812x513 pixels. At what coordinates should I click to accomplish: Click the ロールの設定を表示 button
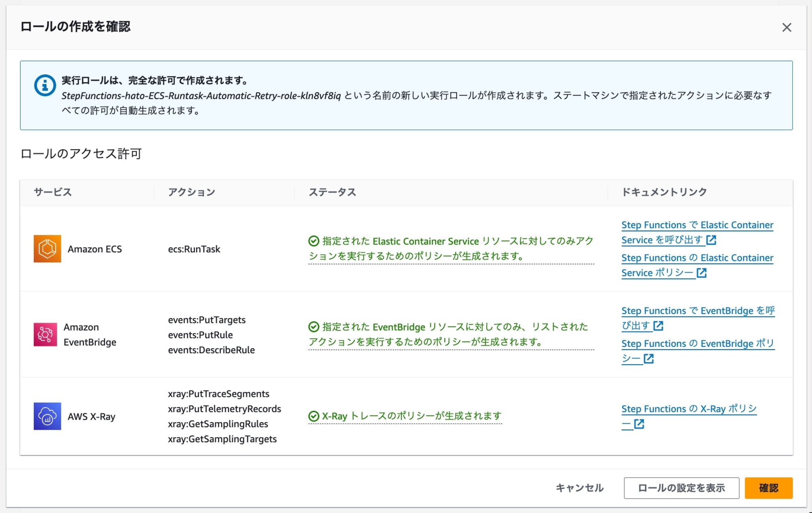pyautogui.click(x=681, y=488)
